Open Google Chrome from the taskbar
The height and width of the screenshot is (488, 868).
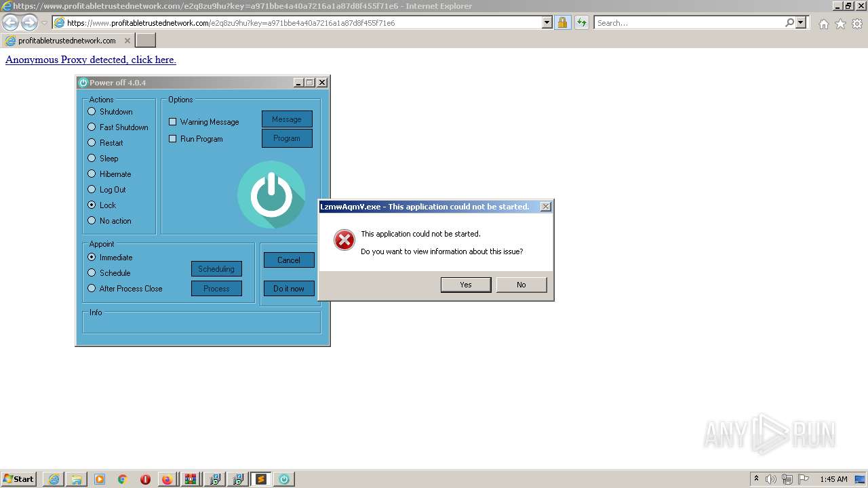(x=123, y=479)
